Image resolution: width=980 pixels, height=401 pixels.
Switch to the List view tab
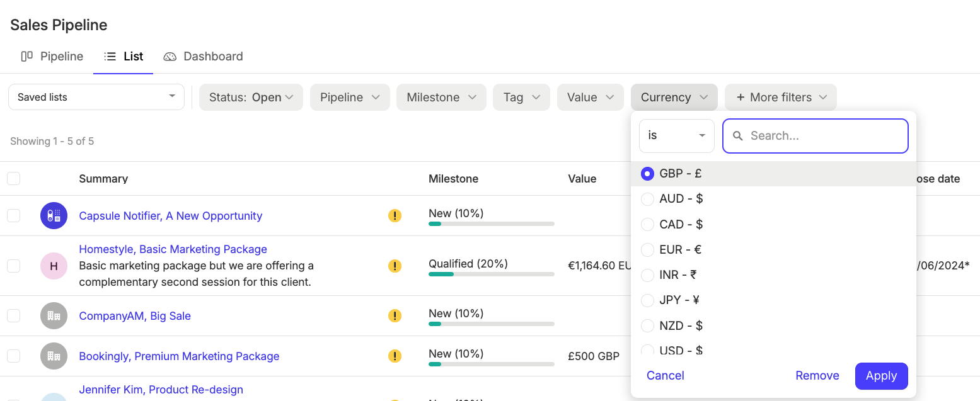point(124,57)
